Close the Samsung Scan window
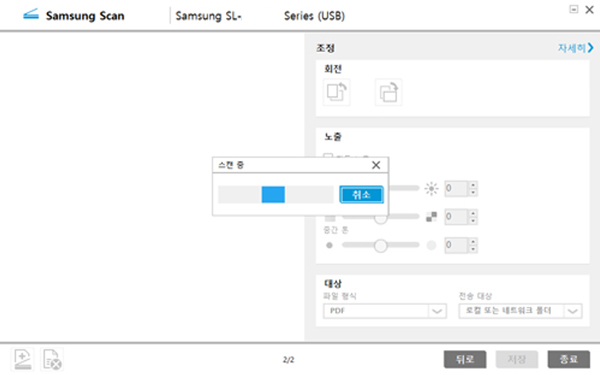 coord(590,10)
